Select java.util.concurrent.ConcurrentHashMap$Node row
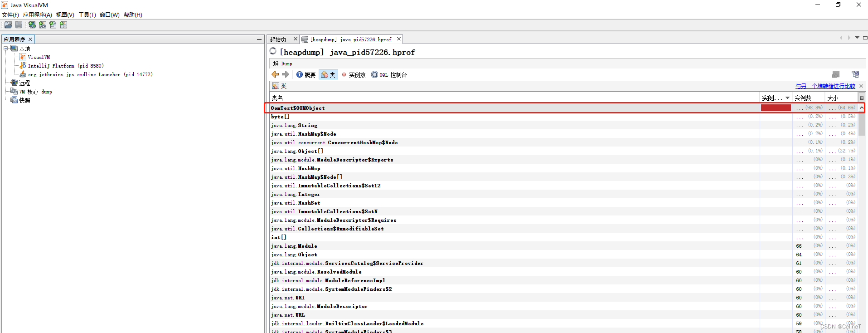868x333 pixels. coord(564,142)
